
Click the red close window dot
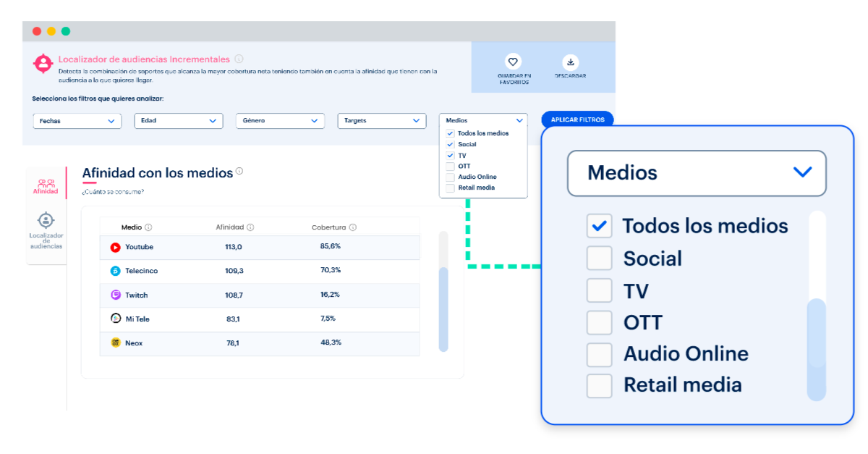tap(37, 31)
